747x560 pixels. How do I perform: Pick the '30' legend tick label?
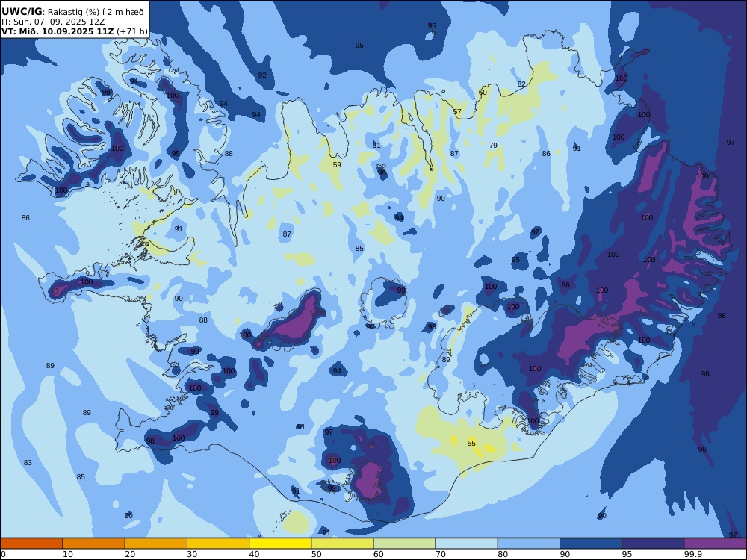tap(192, 554)
